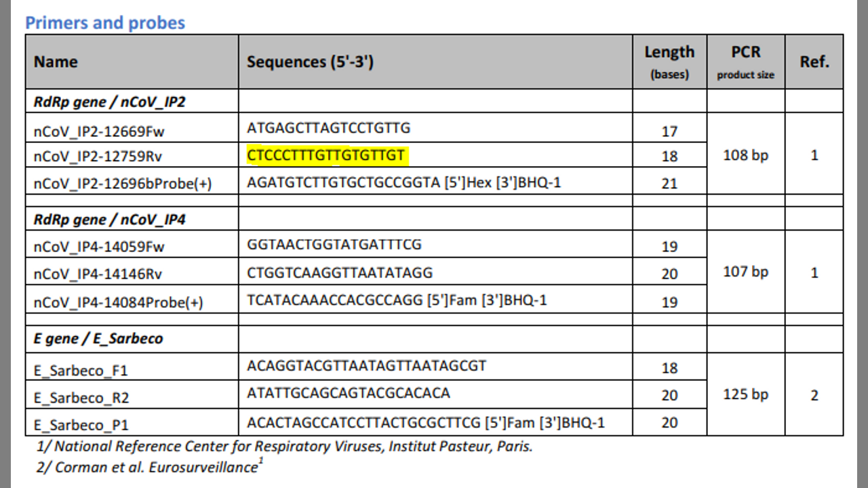Click the 108 bp product size cell

pyautogui.click(x=745, y=155)
